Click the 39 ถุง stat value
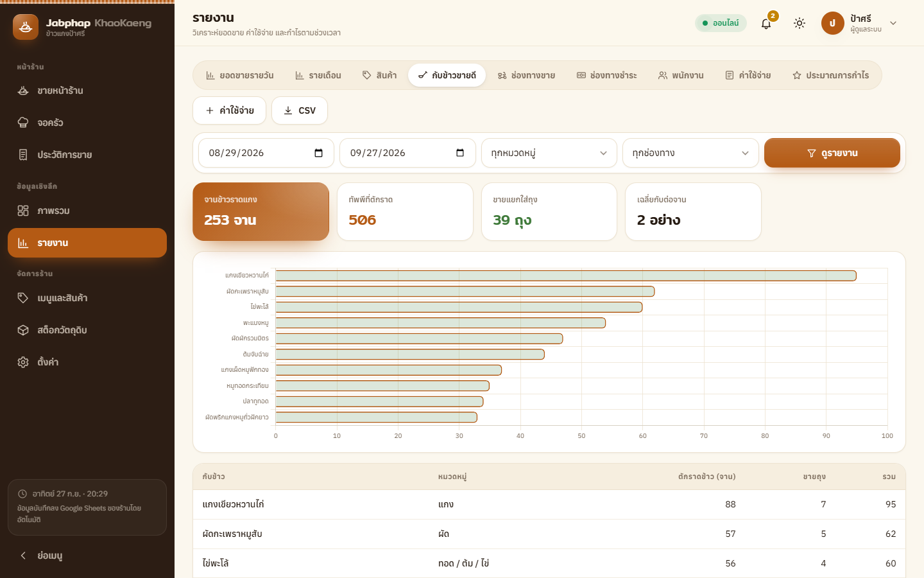The height and width of the screenshot is (578, 924). tap(512, 220)
